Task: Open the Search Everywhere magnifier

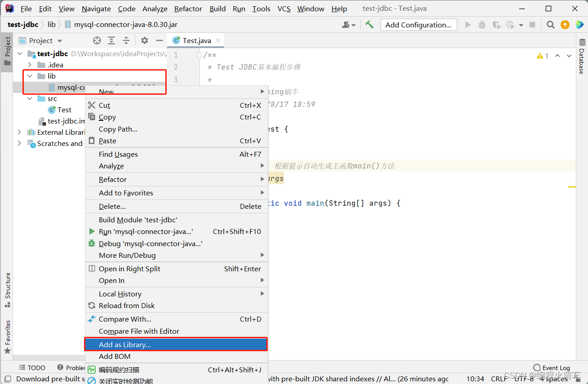Action: point(550,25)
